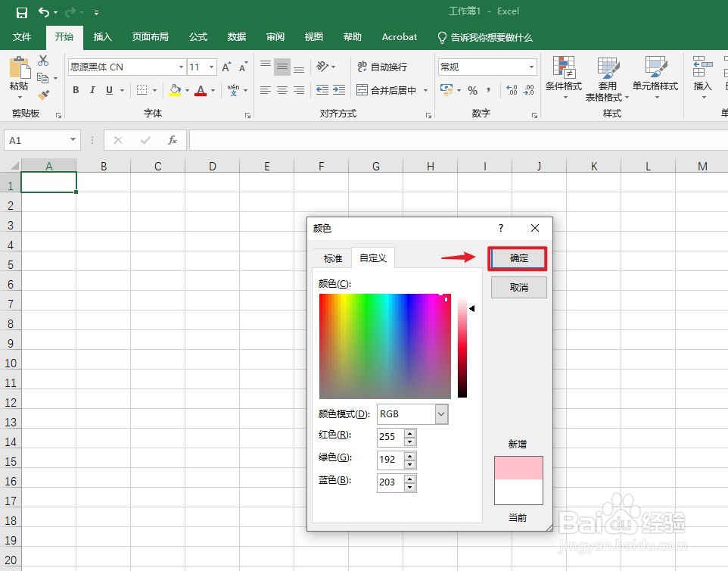The height and width of the screenshot is (571, 728).
Task: Switch to 页面布局 ribbon tab
Action: pyautogui.click(x=150, y=37)
